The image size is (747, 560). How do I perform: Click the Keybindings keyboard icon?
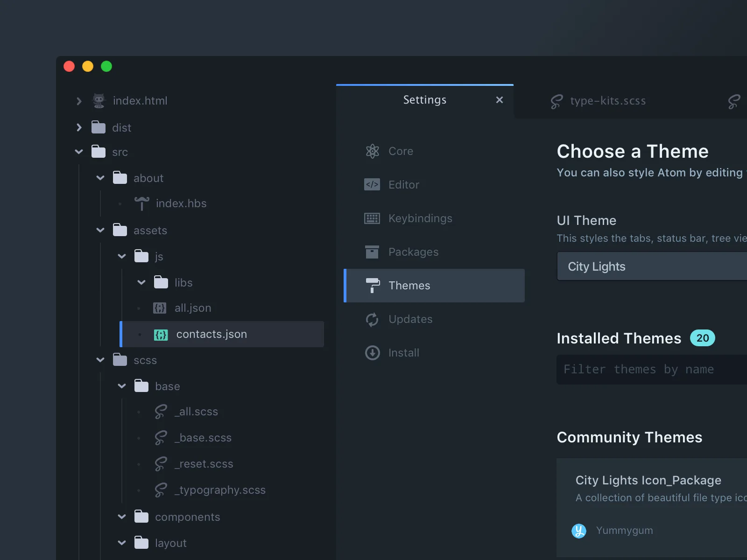[372, 218]
